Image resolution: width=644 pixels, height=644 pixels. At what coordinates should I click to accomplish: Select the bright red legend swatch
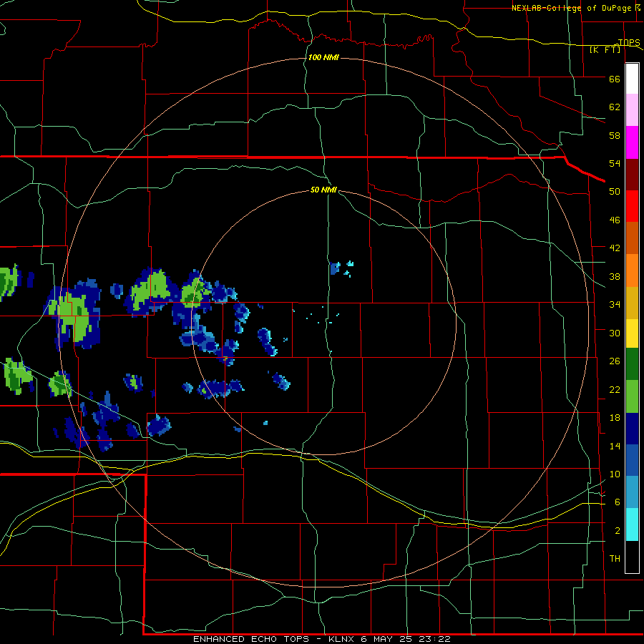(632, 206)
